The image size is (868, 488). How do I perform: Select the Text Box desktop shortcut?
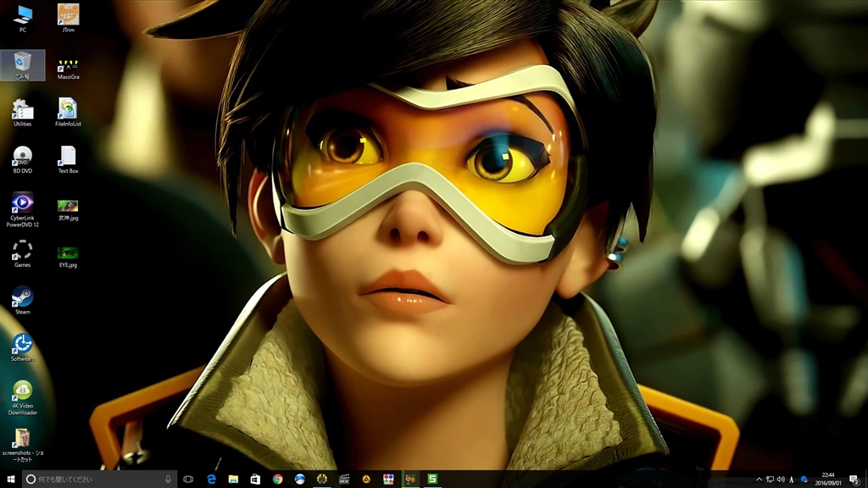(68, 160)
